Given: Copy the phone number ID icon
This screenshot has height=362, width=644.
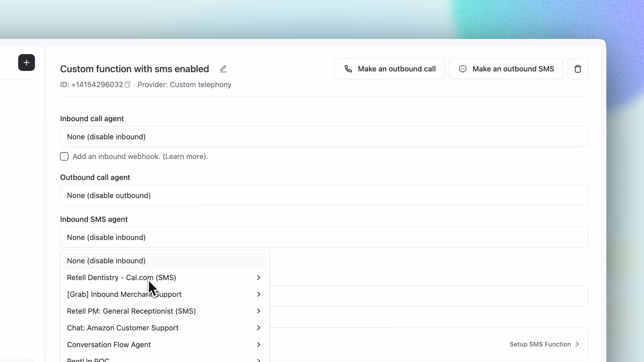Looking at the screenshot, I should (127, 85).
